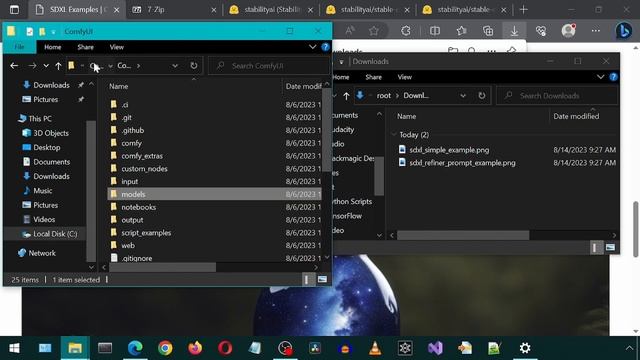Select the models folder

click(x=214, y=194)
